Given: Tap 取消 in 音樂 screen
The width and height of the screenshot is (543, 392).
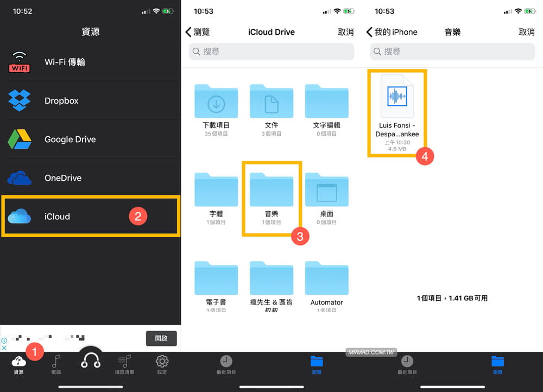Looking at the screenshot, I should tap(527, 32).
